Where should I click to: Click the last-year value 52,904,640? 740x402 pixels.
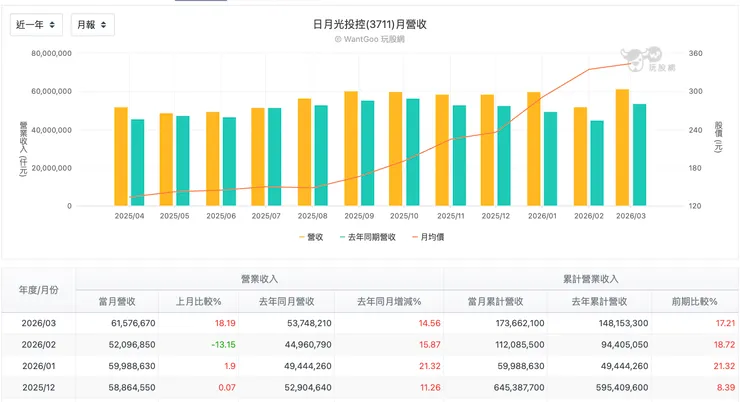(x=308, y=387)
